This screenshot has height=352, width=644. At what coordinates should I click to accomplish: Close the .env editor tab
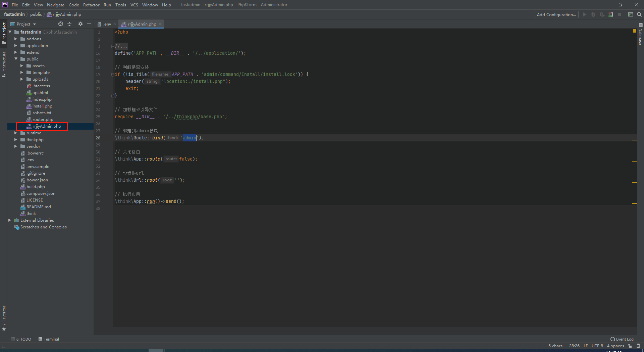click(115, 24)
